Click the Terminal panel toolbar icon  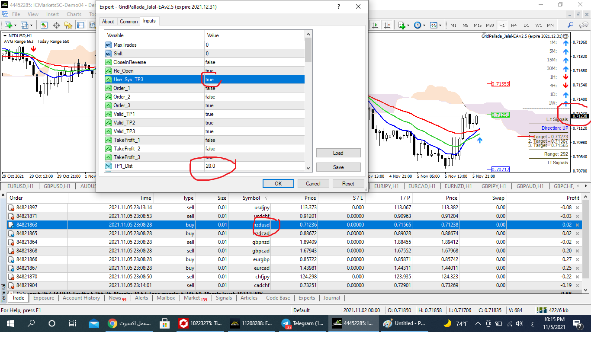80,25
